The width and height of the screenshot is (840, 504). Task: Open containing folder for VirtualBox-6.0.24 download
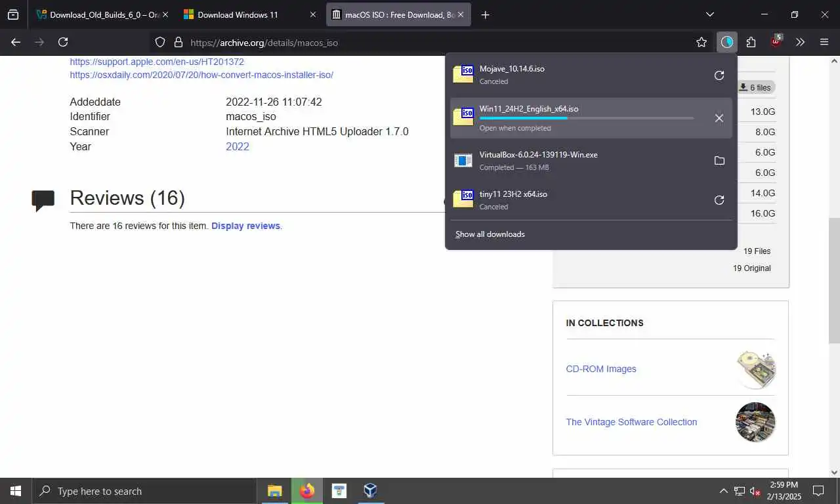click(719, 161)
